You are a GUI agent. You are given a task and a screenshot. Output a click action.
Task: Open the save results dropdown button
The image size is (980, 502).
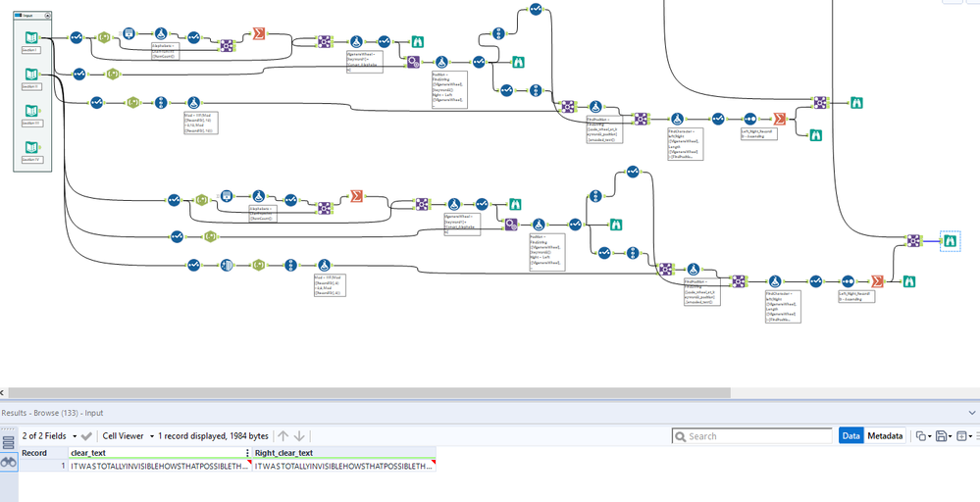943,435
